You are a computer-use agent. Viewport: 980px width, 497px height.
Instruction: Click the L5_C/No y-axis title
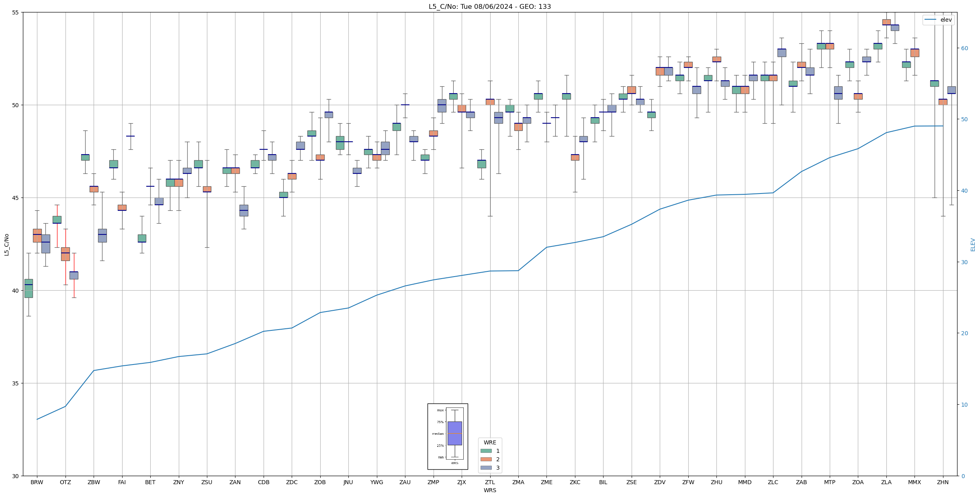(x=6, y=244)
